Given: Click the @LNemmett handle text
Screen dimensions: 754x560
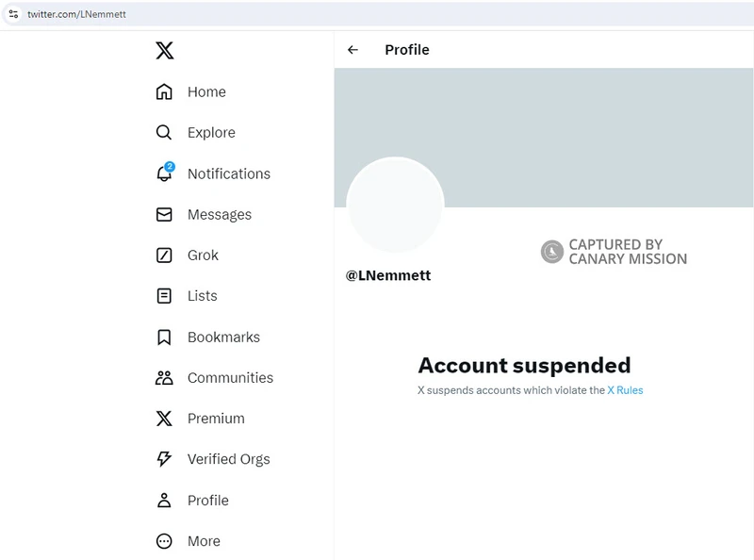Looking at the screenshot, I should (388, 275).
